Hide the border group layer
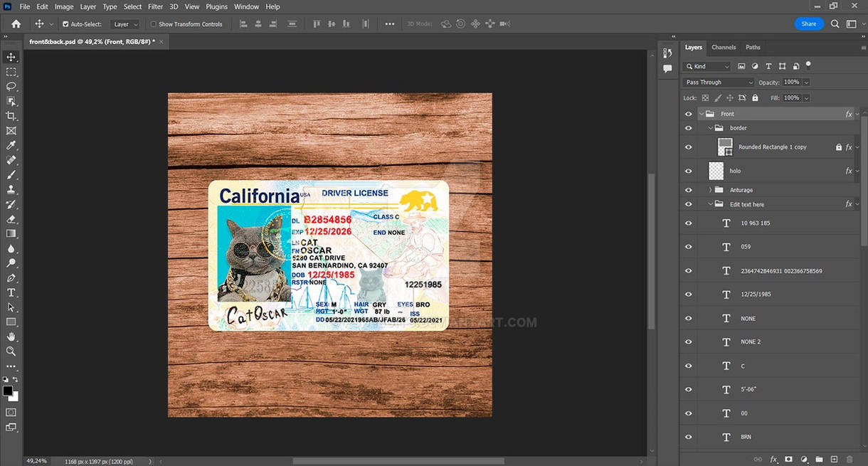 point(688,128)
